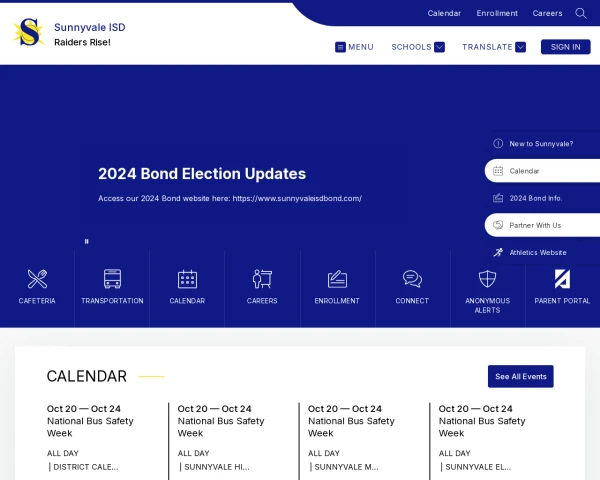Viewport: 600px width, 480px height.
Task: Click the Transportation bus icon
Action: [112, 279]
